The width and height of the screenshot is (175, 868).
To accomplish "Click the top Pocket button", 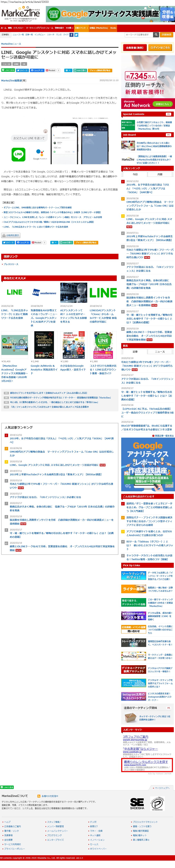I will click(x=51, y=70).
